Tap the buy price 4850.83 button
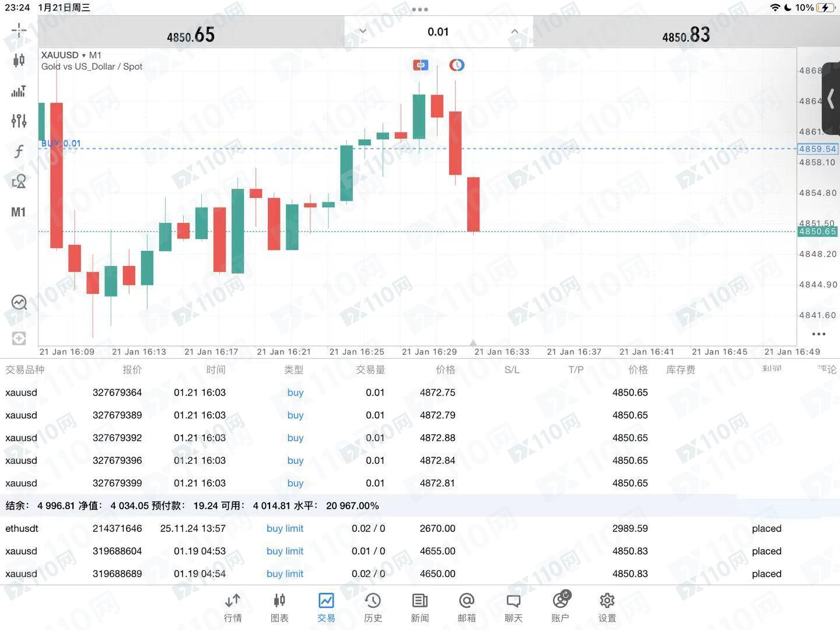840x630 pixels. [686, 34]
